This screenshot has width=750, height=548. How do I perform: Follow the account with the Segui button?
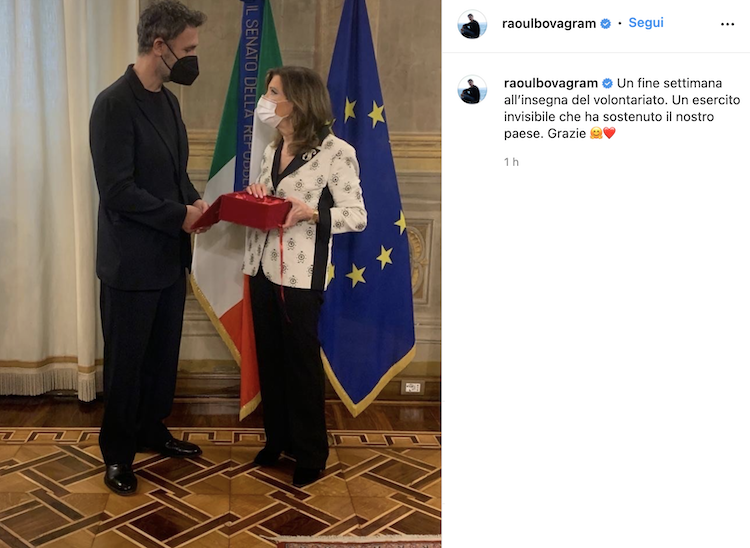[x=646, y=22]
